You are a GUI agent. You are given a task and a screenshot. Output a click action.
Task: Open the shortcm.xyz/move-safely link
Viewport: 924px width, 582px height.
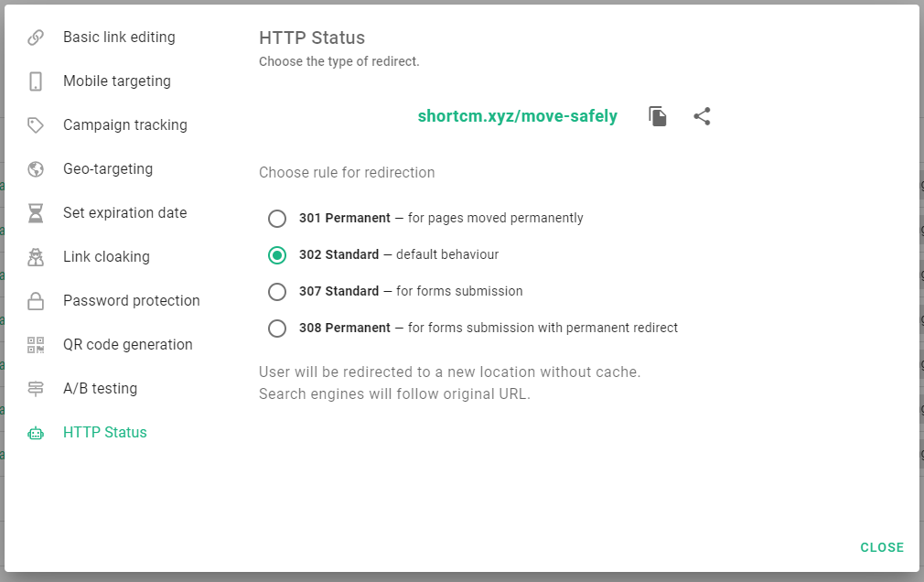click(x=517, y=115)
